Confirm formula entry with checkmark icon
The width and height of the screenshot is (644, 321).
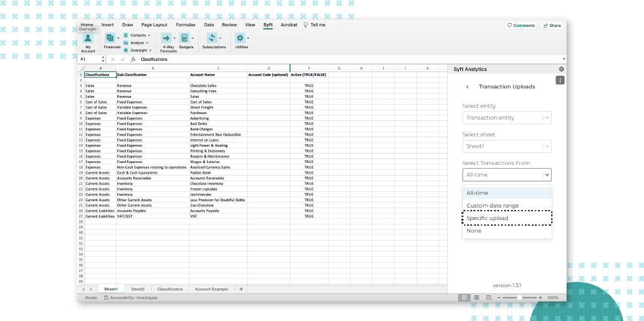click(x=123, y=59)
